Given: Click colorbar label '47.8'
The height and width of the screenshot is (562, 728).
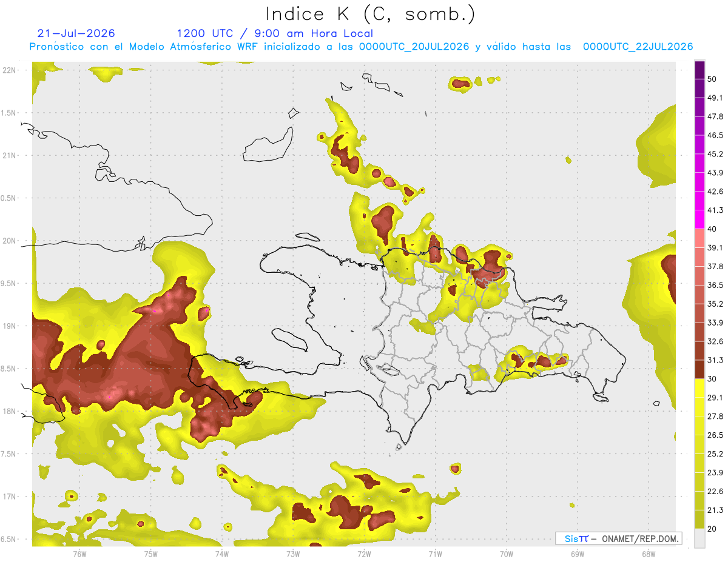Looking at the screenshot, I should [715, 116].
